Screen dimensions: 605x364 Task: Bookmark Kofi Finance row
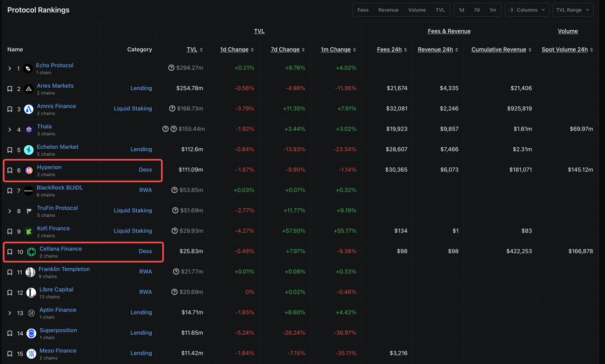10,232
